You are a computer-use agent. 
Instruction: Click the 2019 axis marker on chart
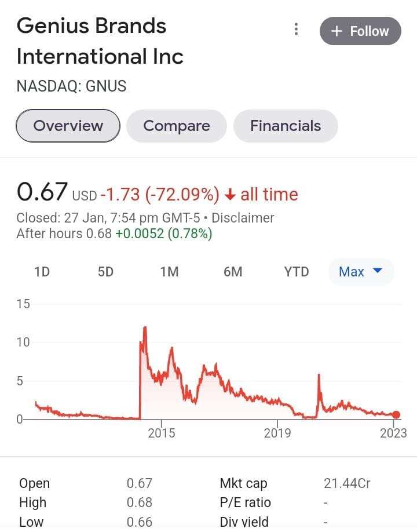click(277, 433)
